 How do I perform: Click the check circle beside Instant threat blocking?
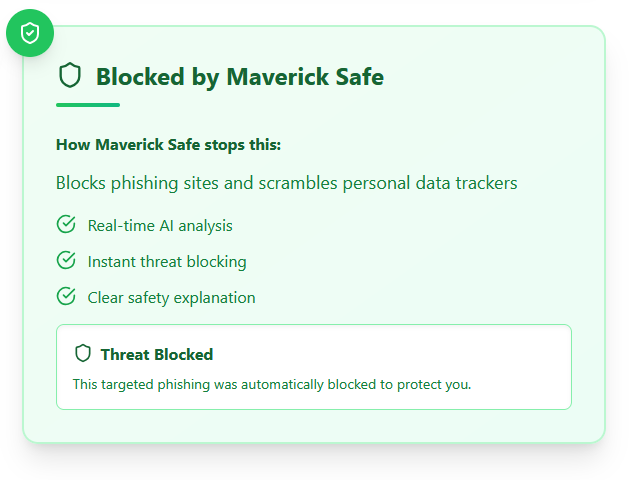(x=66, y=260)
